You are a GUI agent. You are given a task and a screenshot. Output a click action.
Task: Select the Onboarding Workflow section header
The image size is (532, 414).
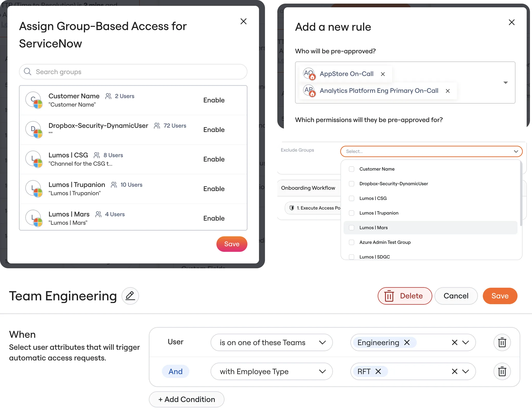click(308, 188)
